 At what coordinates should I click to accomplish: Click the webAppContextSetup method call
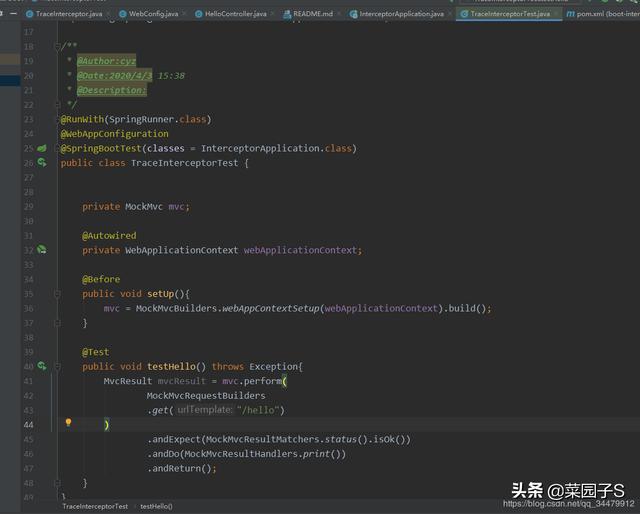point(271,308)
